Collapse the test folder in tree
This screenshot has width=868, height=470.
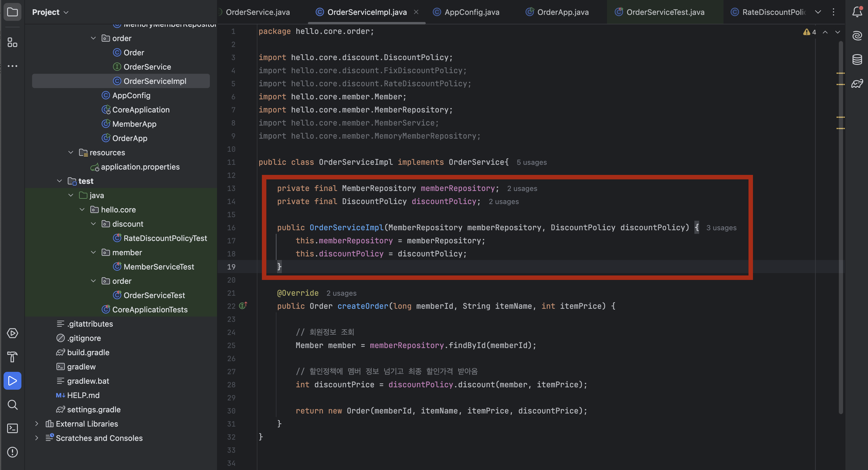click(60, 181)
